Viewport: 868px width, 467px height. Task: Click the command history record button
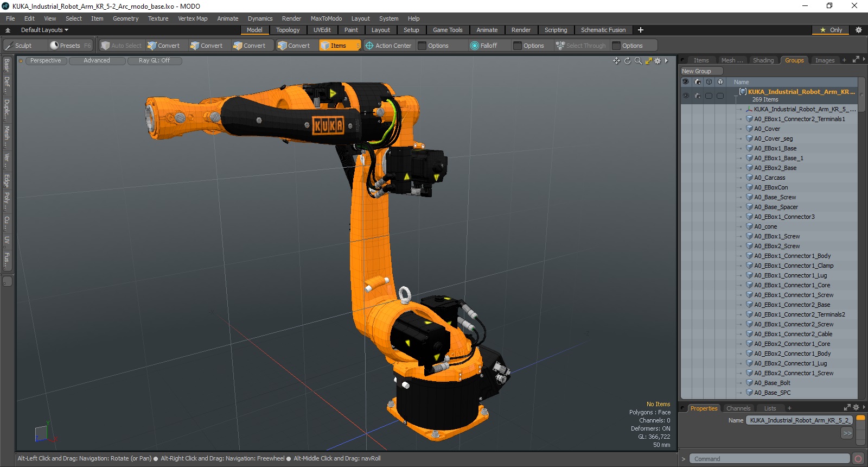858,459
